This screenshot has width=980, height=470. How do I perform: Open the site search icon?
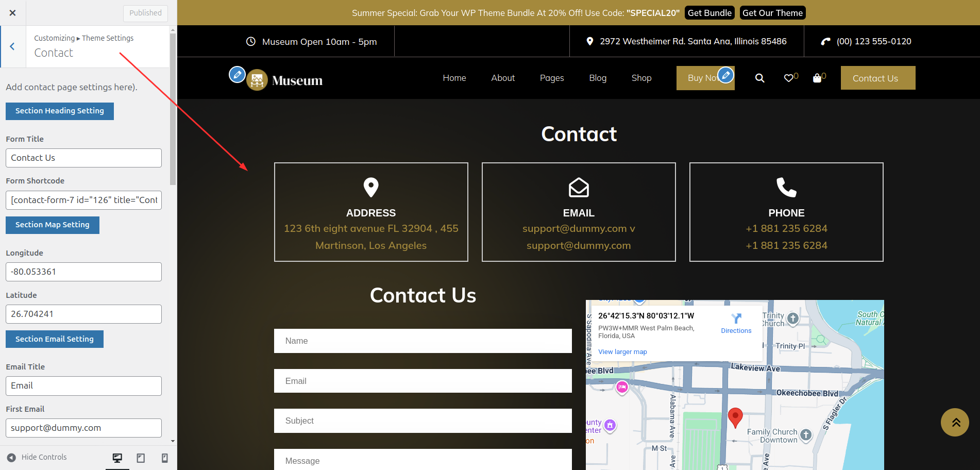click(759, 78)
